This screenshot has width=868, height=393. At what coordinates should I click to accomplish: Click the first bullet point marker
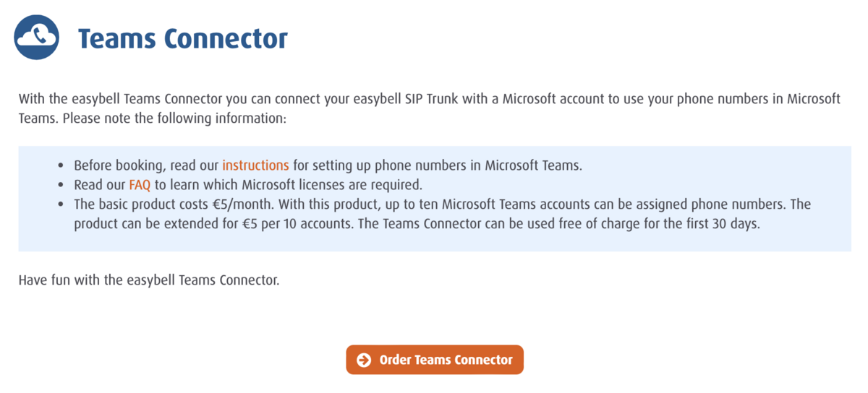(59, 165)
